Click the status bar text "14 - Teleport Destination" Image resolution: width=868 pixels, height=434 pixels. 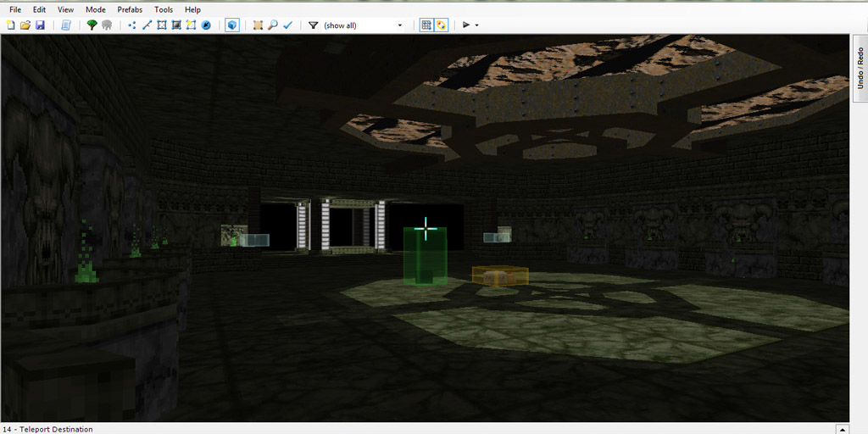[x=47, y=429]
